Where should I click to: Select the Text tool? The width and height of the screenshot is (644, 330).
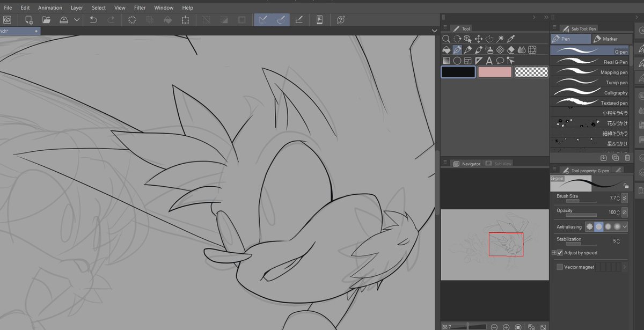click(489, 61)
